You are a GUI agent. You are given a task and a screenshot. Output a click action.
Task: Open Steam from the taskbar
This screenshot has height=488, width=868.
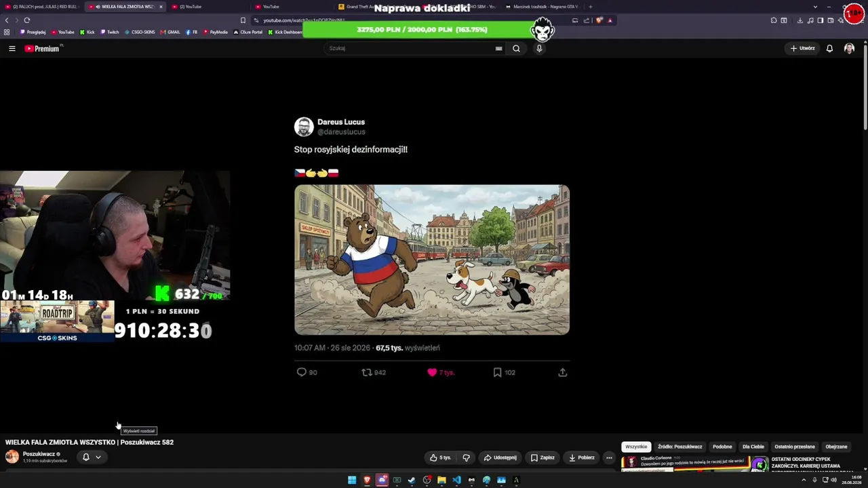tap(412, 480)
